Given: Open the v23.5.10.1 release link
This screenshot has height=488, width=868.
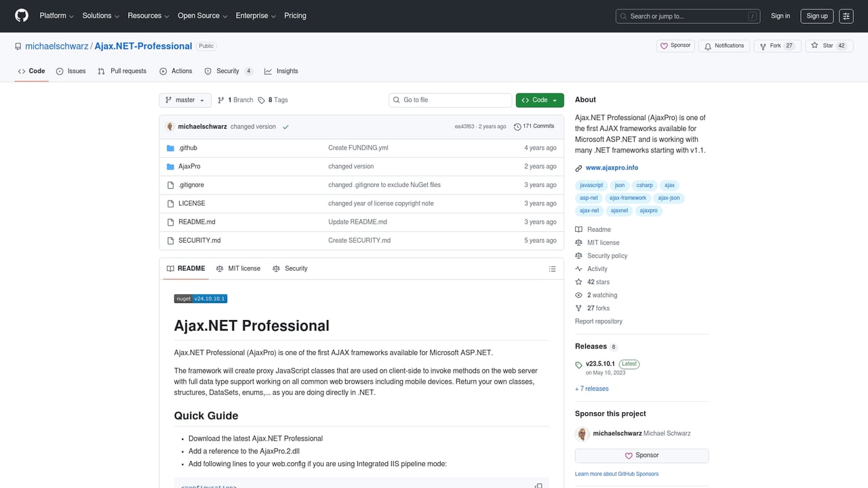Looking at the screenshot, I should click(x=600, y=364).
